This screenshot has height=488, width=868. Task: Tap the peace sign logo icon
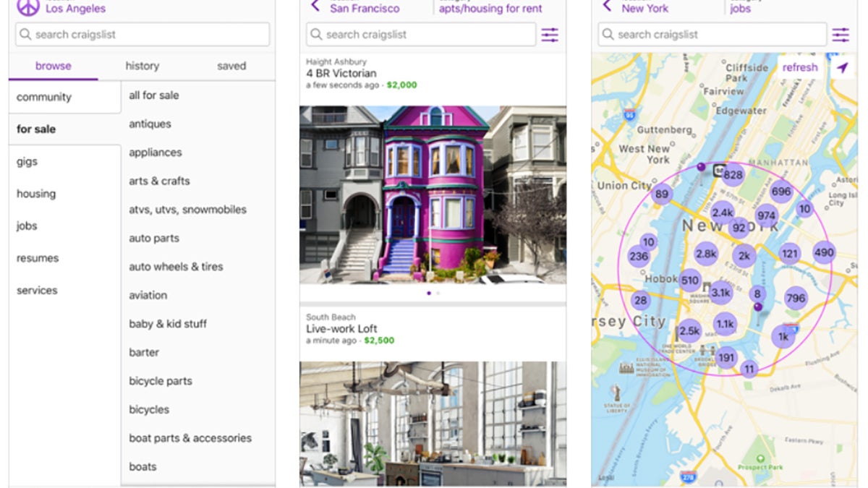[27, 7]
